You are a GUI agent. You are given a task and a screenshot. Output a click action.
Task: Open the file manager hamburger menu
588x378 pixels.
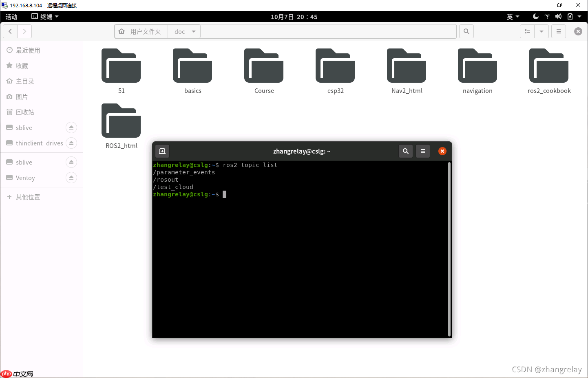pyautogui.click(x=559, y=31)
